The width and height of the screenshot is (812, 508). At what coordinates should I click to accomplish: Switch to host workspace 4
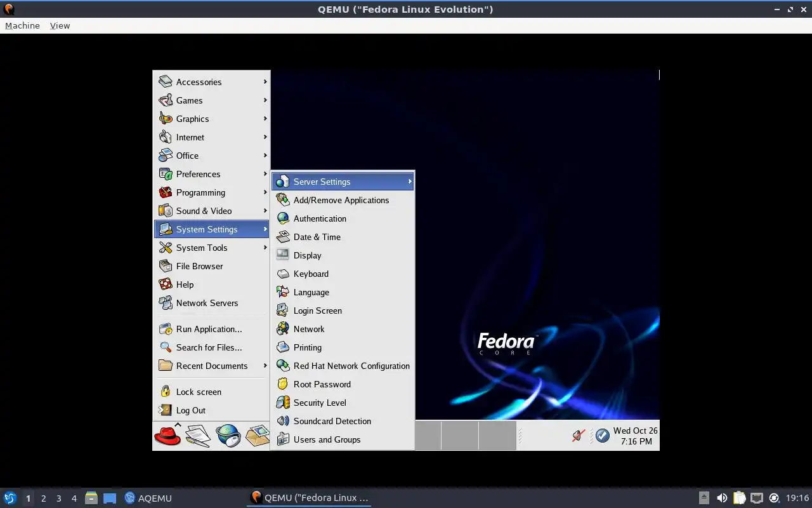pyautogui.click(x=74, y=498)
